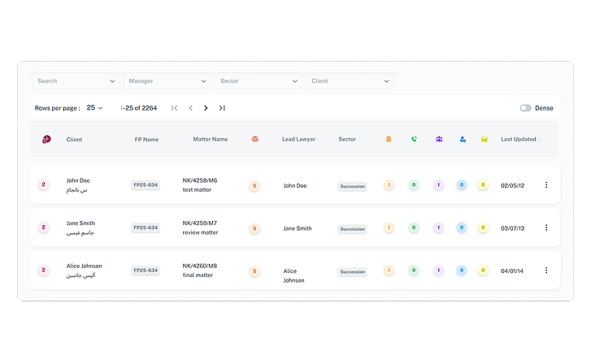Click the purple group meetings column icon
Viewport: 591px width, 364px height.
438,139
